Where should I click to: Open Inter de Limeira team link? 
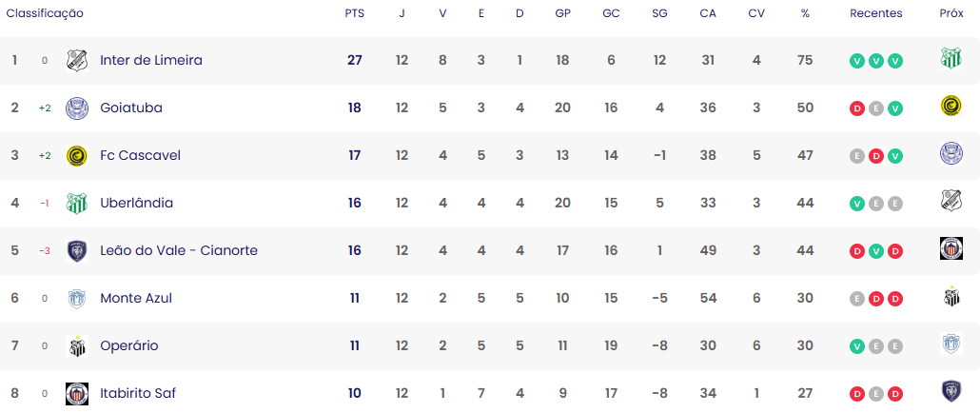(151, 61)
